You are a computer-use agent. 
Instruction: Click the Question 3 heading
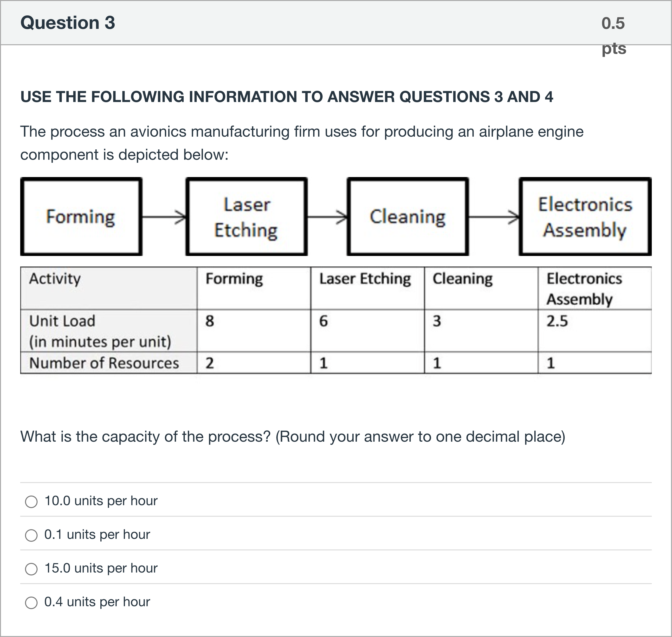[68, 23]
